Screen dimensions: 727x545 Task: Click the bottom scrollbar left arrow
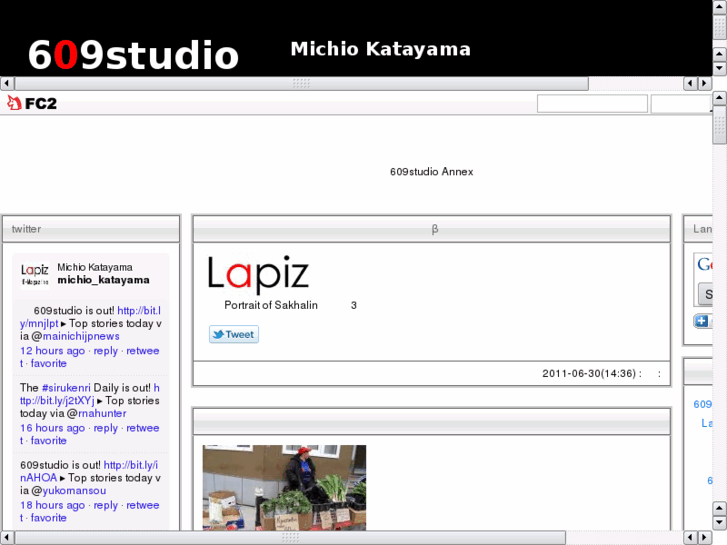(7, 538)
